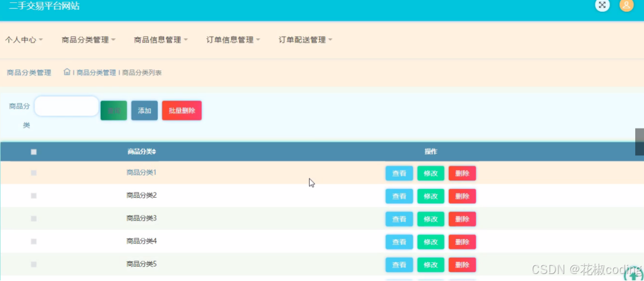
Task: Focus the 商品分类 search input field
Action: click(66, 106)
